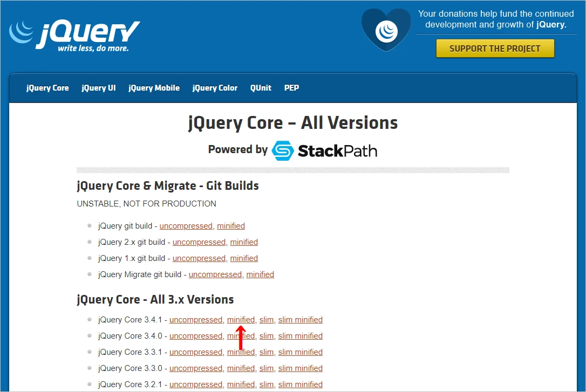
Task: Open jQuery Core 3.3.1 slim link
Action: coord(267,352)
